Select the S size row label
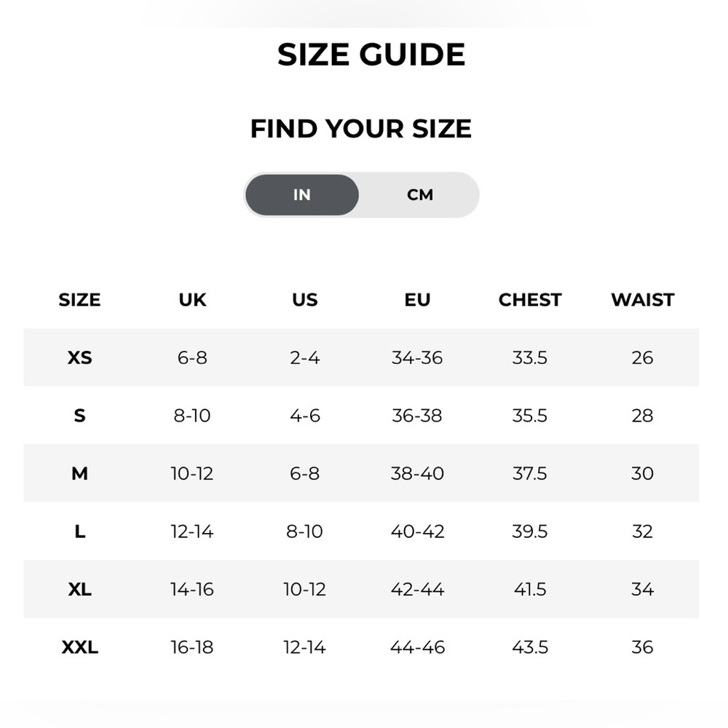728x728 pixels. point(79,416)
